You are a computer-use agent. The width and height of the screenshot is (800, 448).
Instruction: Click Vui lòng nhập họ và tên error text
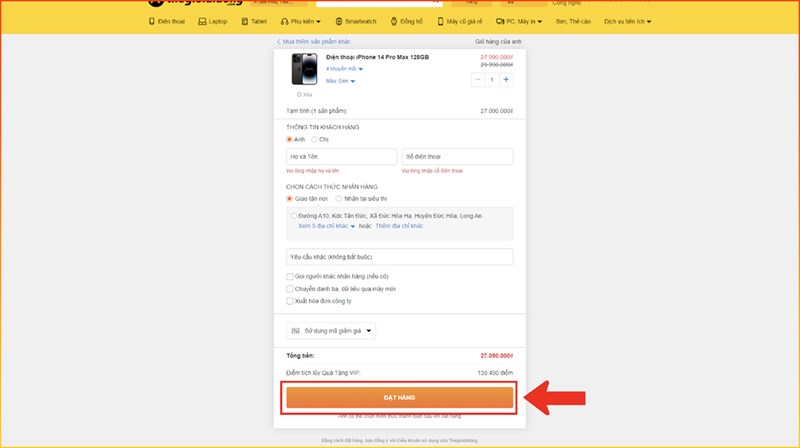[x=312, y=171]
